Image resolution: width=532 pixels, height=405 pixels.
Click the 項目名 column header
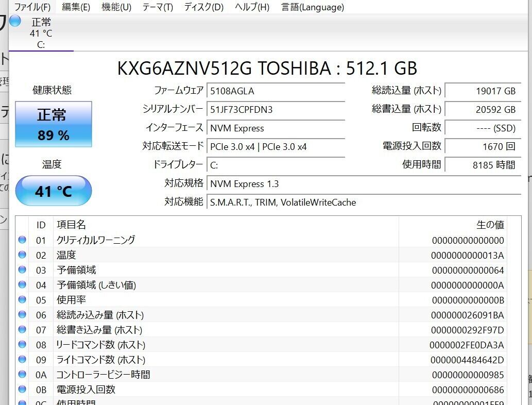point(226,225)
